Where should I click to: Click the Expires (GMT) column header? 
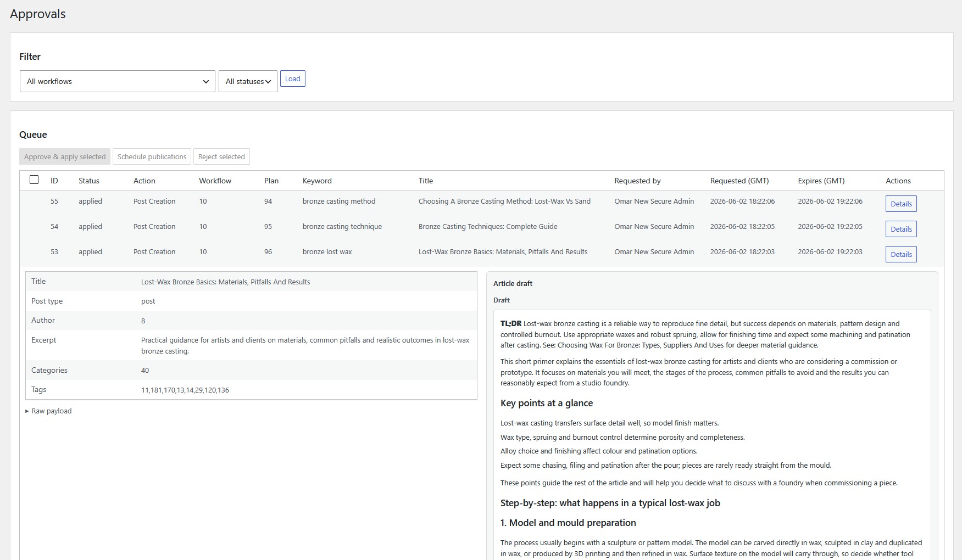click(821, 181)
